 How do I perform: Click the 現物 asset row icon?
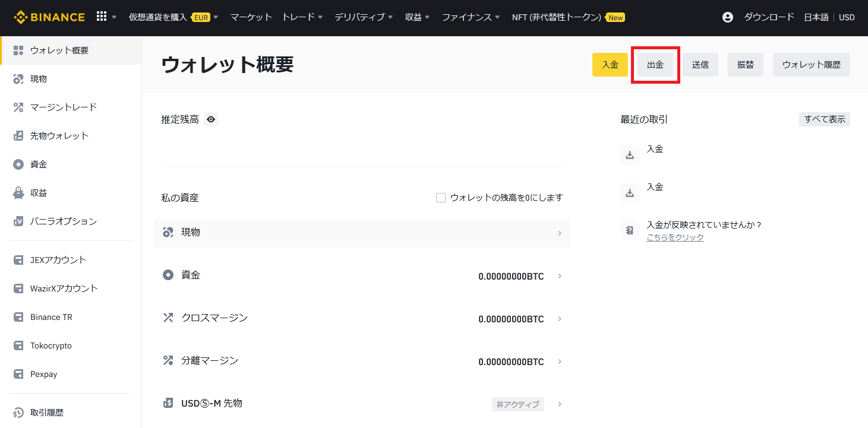[x=168, y=233]
